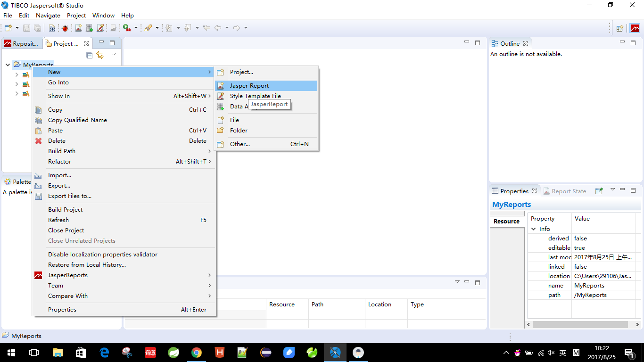Click the red Report Design perspective icon

pos(635,28)
